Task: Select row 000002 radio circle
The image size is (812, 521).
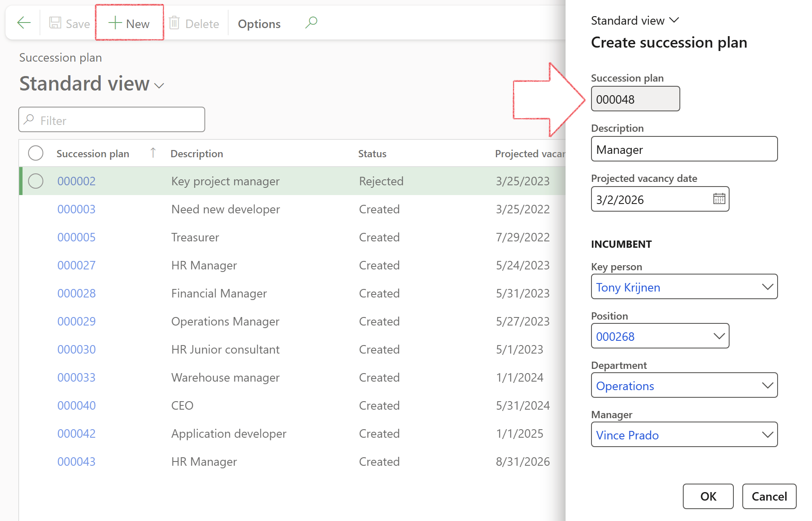Action: (x=36, y=181)
